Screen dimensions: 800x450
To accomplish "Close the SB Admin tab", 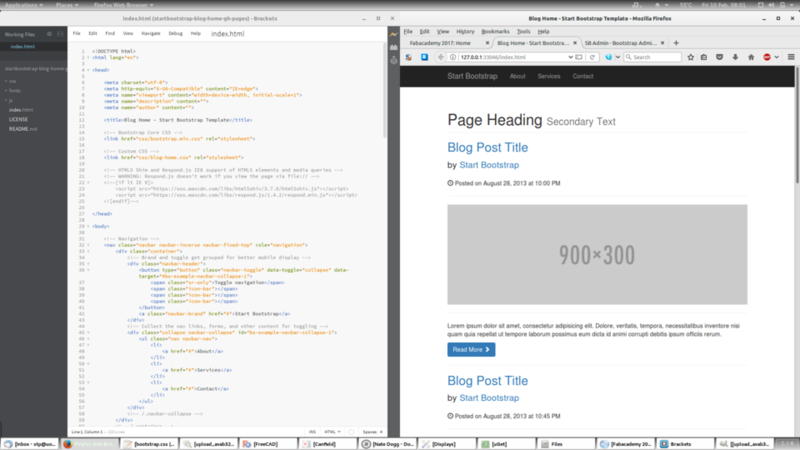I will pos(662,43).
